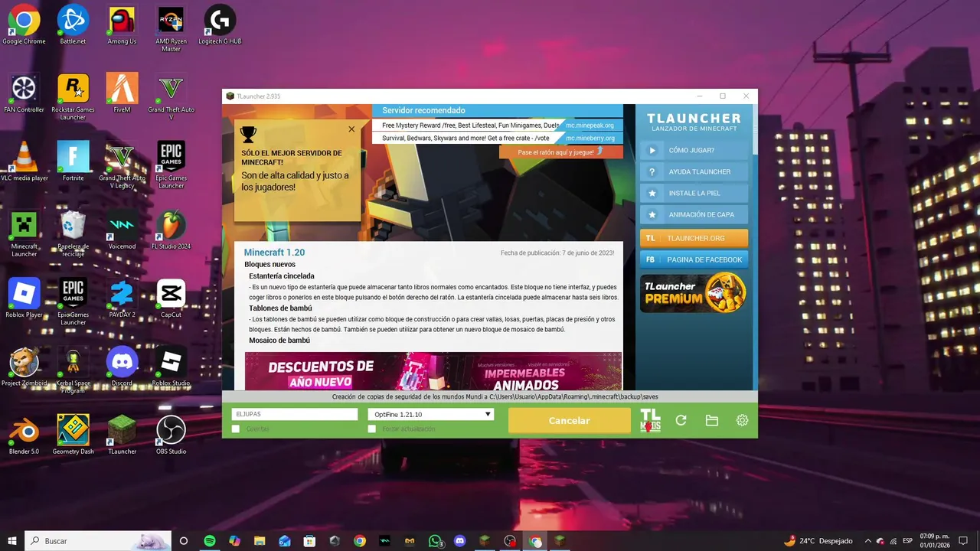Open Grand Theft Auto V Legacy icon
The height and width of the screenshot is (551, 980).
click(x=122, y=165)
